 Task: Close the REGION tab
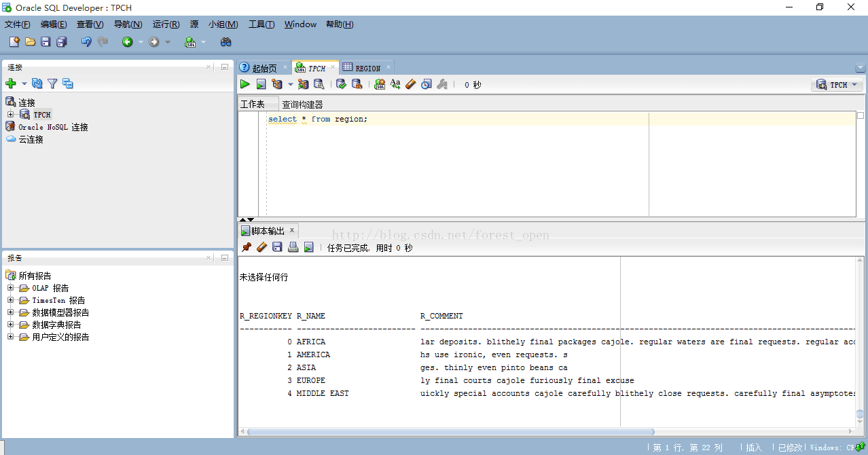[388, 67]
